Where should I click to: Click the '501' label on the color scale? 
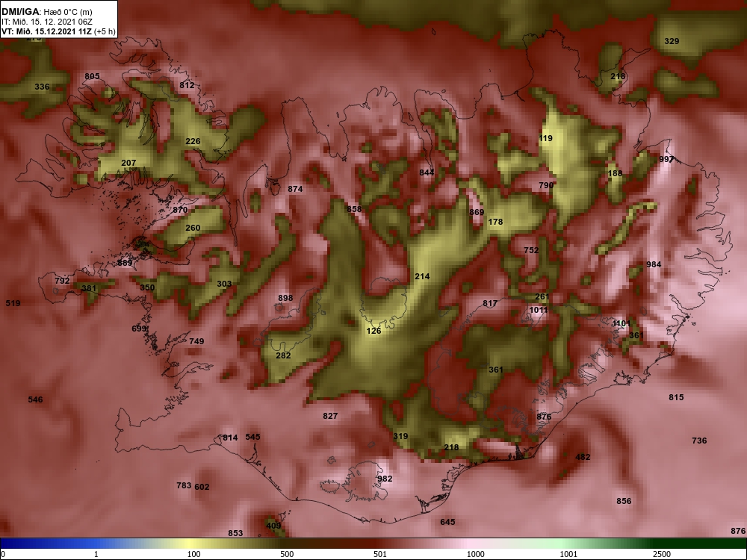click(x=379, y=554)
